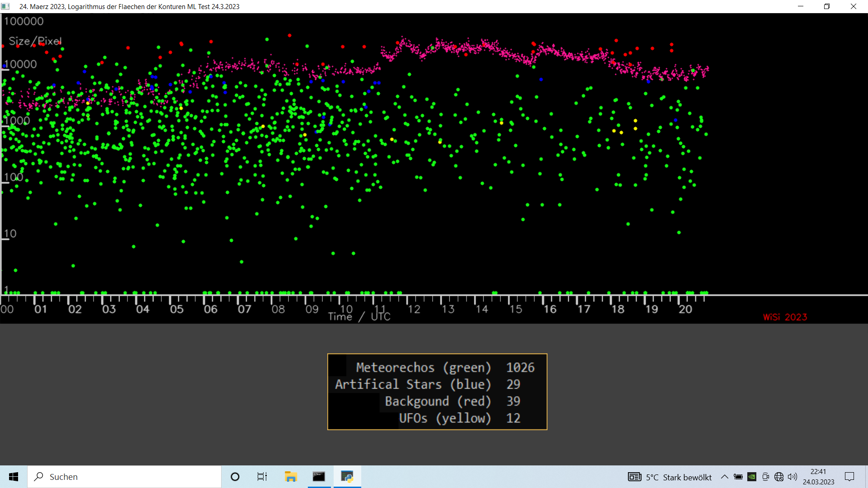868x488 pixels.
Task: Click the 07 hour label on time axis
Action: (x=245, y=310)
